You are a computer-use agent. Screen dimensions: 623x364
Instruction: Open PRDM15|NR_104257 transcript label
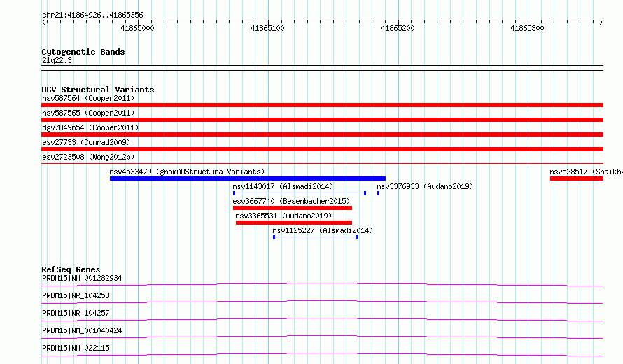click(76, 313)
